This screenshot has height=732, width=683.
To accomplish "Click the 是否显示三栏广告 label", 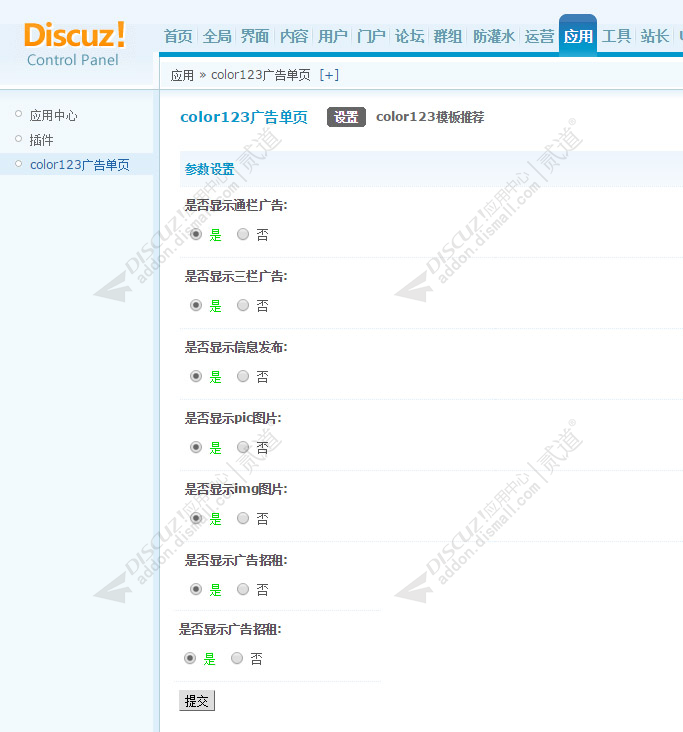I will tap(236, 276).
